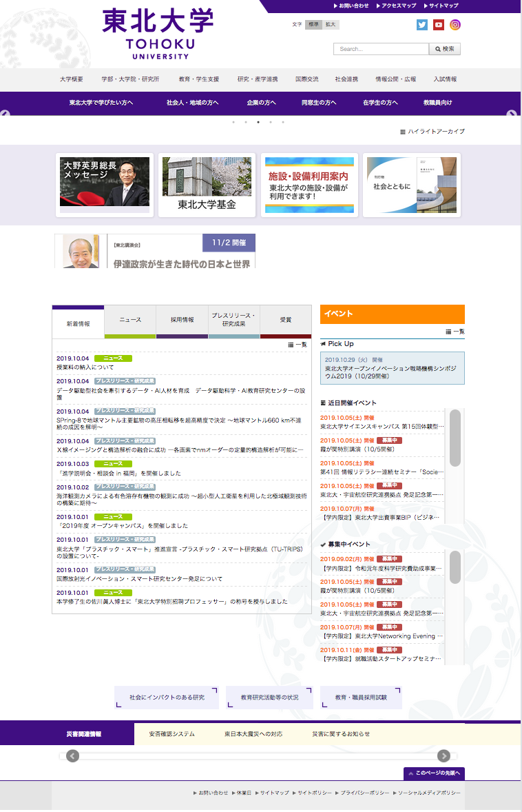Click the 近日開催イベント scrollbar

point(455,438)
